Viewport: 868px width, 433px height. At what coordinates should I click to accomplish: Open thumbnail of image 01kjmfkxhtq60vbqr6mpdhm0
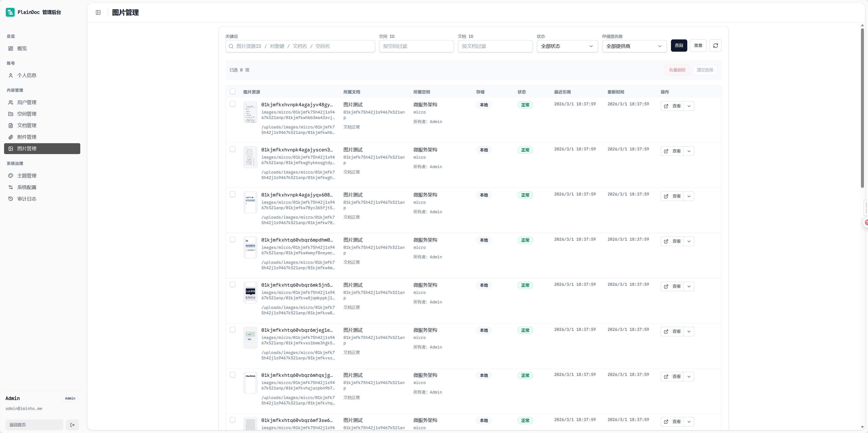pyautogui.click(x=250, y=247)
